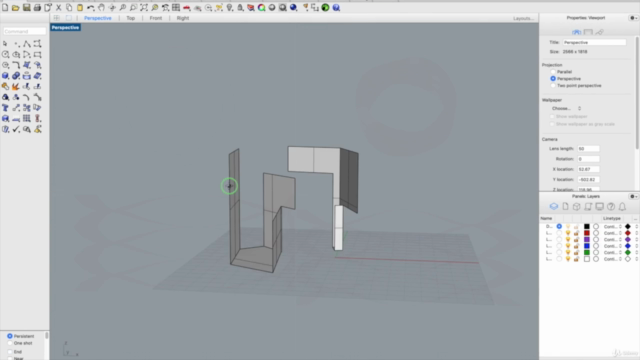Click the Lens length input field

(x=588, y=149)
